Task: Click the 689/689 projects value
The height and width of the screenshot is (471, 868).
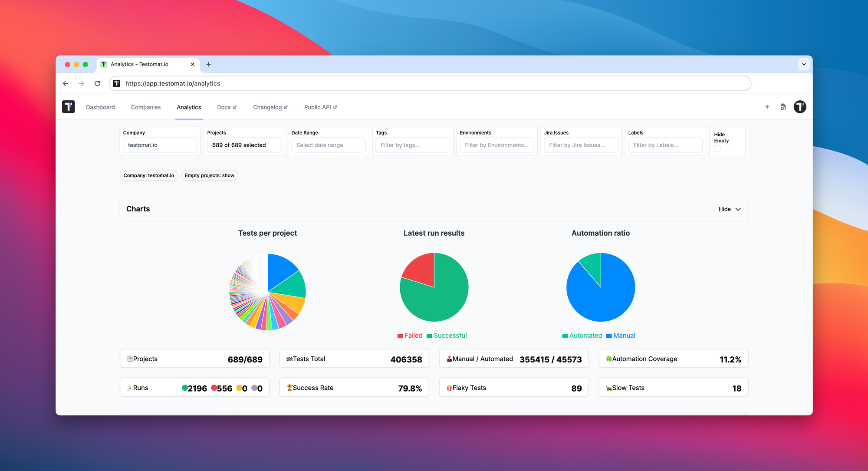Action: click(245, 359)
